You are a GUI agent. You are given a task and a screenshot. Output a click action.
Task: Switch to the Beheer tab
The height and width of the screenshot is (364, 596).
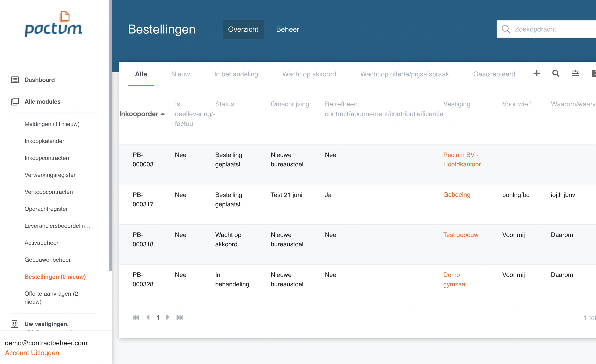288,29
